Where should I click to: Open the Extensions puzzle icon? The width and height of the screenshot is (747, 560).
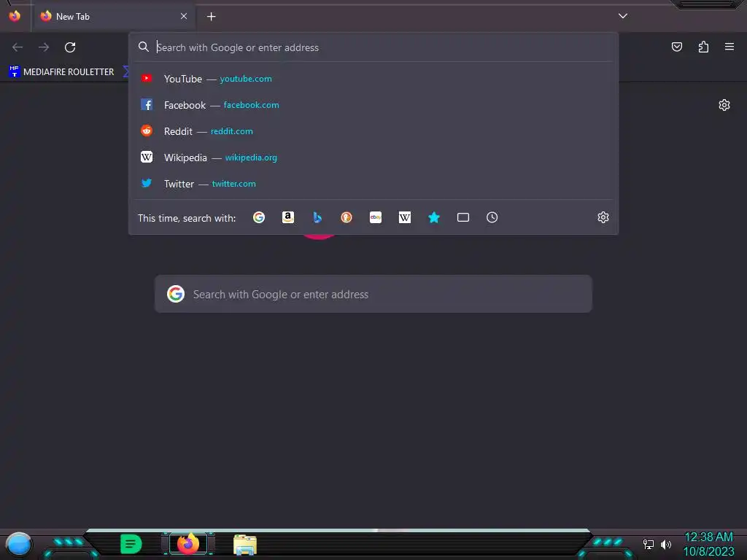703,47
